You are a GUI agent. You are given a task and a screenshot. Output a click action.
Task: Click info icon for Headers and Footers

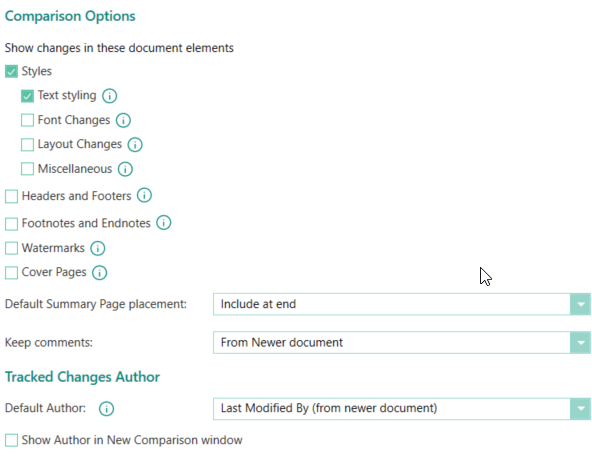[144, 196]
